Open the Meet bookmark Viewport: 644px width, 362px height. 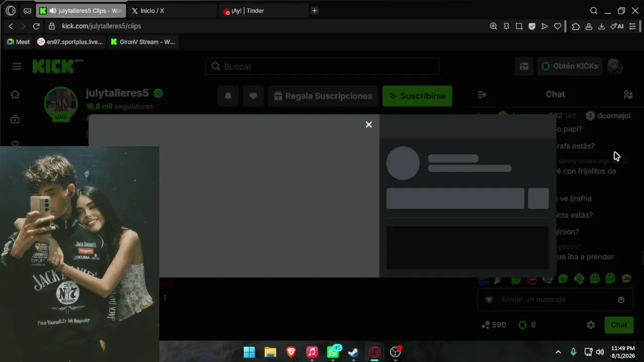point(18,42)
